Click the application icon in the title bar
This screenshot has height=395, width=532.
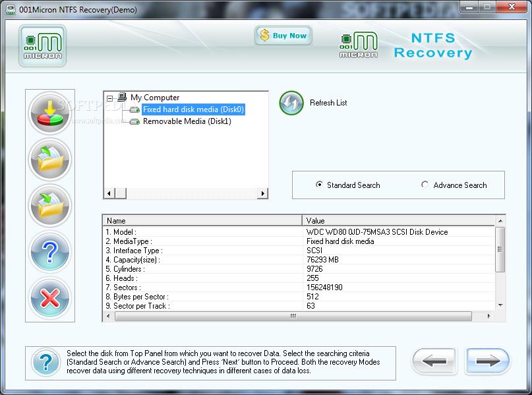pyautogui.click(x=11, y=9)
